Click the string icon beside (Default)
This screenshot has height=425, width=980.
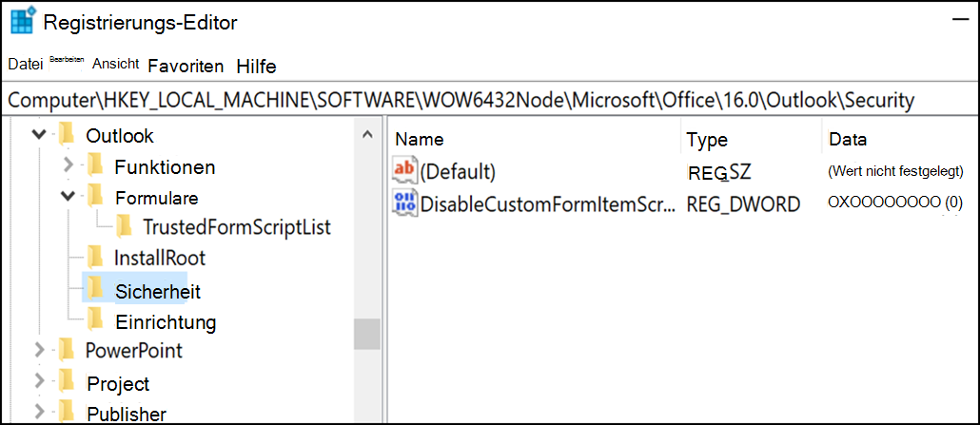coord(403,170)
